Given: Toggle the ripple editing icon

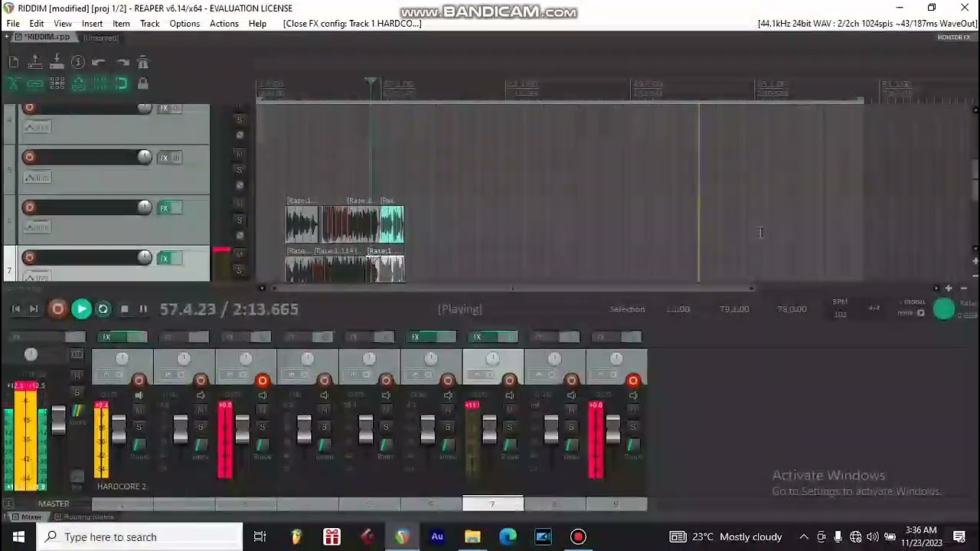Looking at the screenshot, I should coord(57,84).
